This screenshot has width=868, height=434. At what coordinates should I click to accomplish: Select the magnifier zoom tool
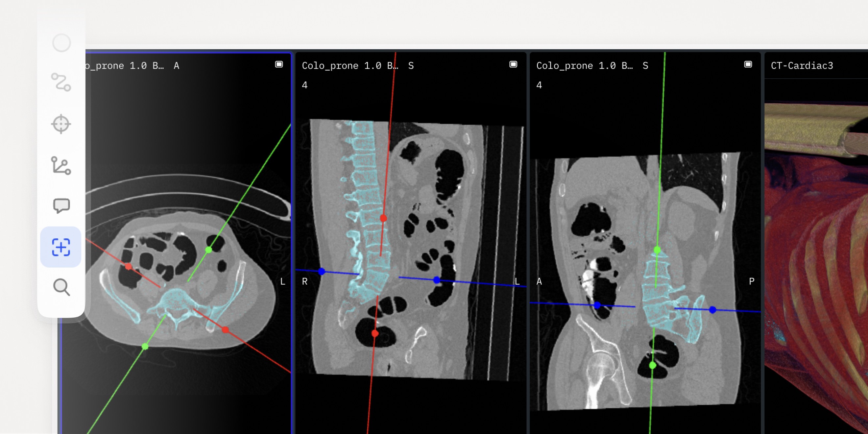61,287
